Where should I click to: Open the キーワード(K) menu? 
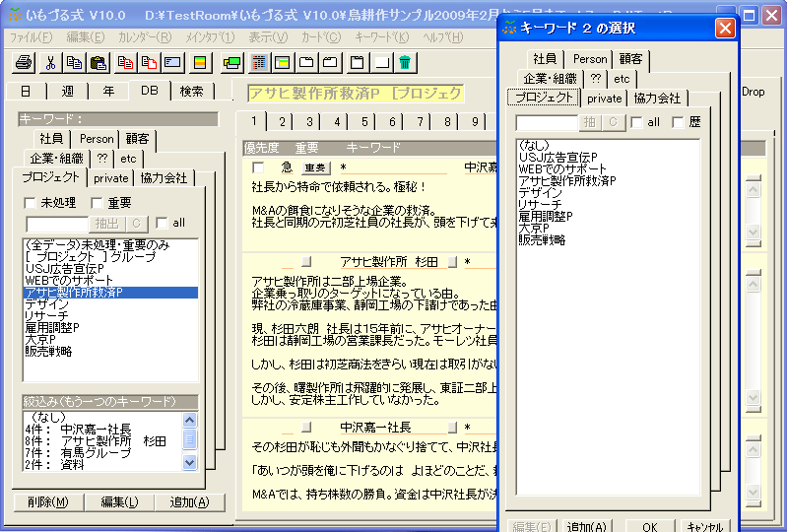pos(382,37)
